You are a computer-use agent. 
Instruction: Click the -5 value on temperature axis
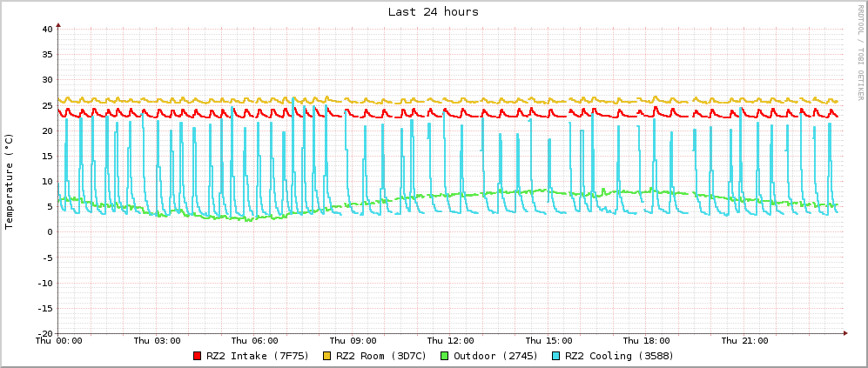pyautogui.click(x=47, y=258)
